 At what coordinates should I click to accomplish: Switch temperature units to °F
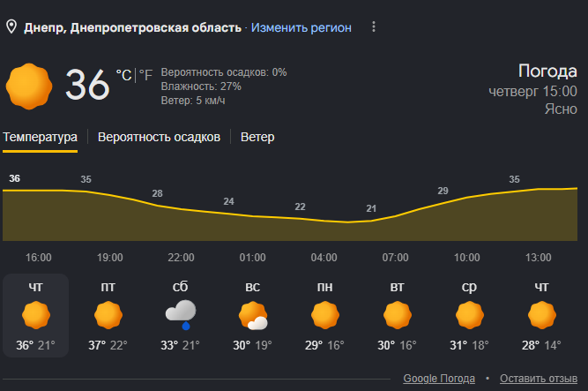(145, 75)
